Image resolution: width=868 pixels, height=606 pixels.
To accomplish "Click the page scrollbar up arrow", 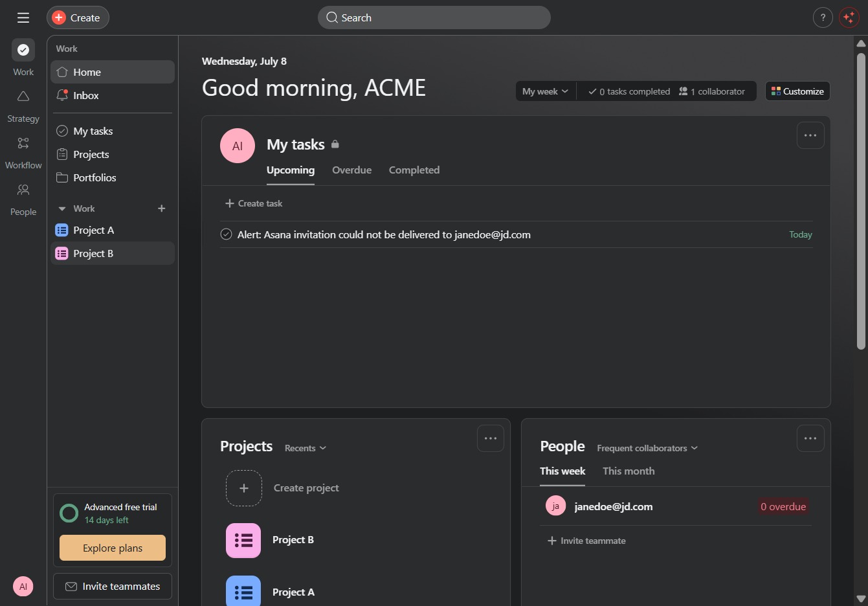I will [861, 43].
